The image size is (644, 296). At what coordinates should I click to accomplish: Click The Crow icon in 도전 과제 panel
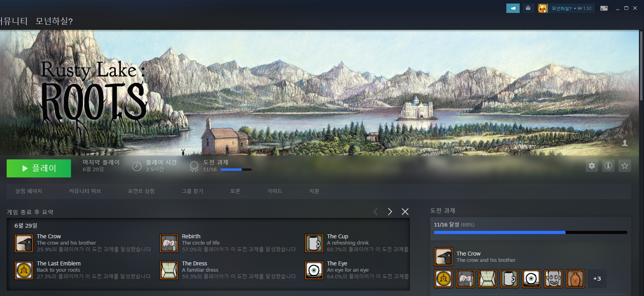coord(444,257)
